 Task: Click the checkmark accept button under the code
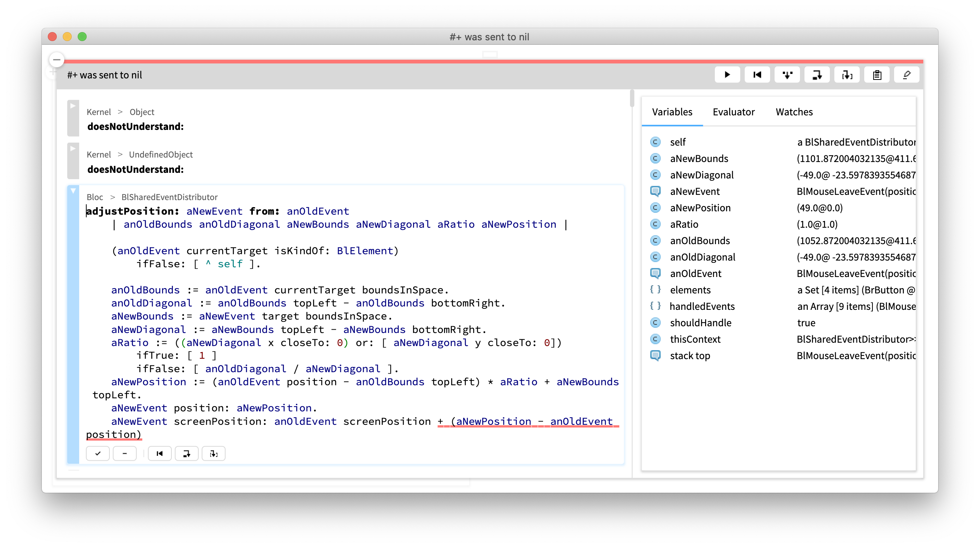click(97, 453)
